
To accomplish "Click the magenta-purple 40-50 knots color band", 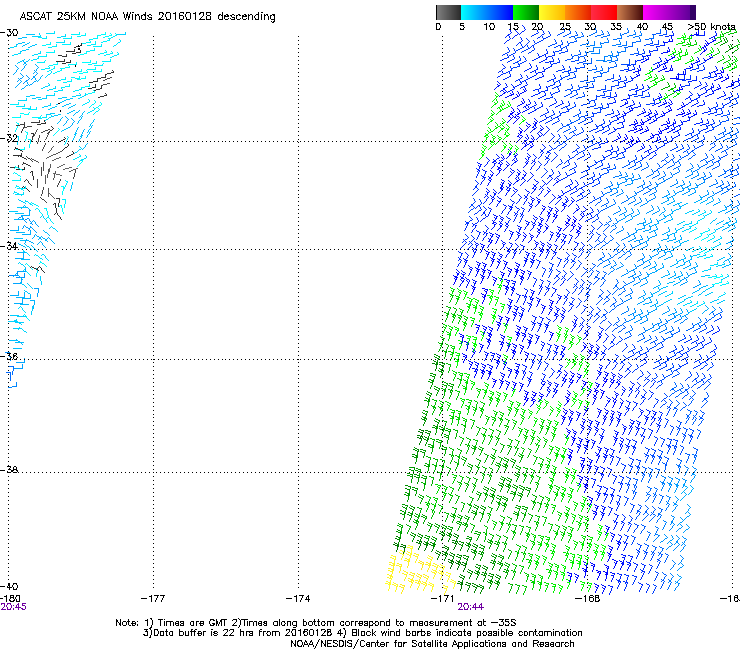I will pyautogui.click(x=669, y=12).
